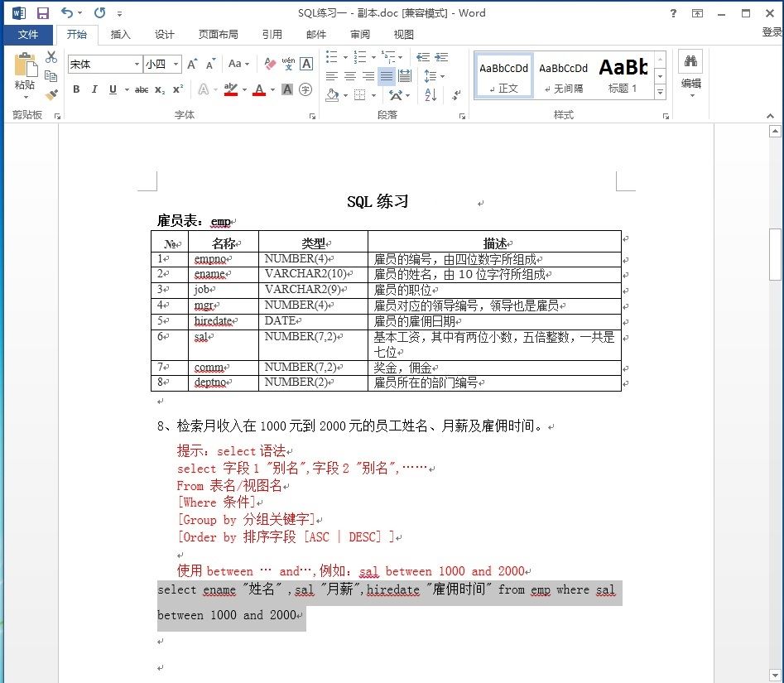This screenshot has width=784, height=683.
Task: Activate the Format Painter brush
Action: click(x=51, y=94)
